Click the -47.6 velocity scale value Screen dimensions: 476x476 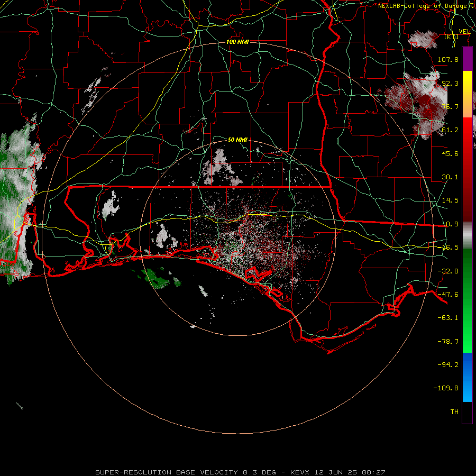click(448, 295)
